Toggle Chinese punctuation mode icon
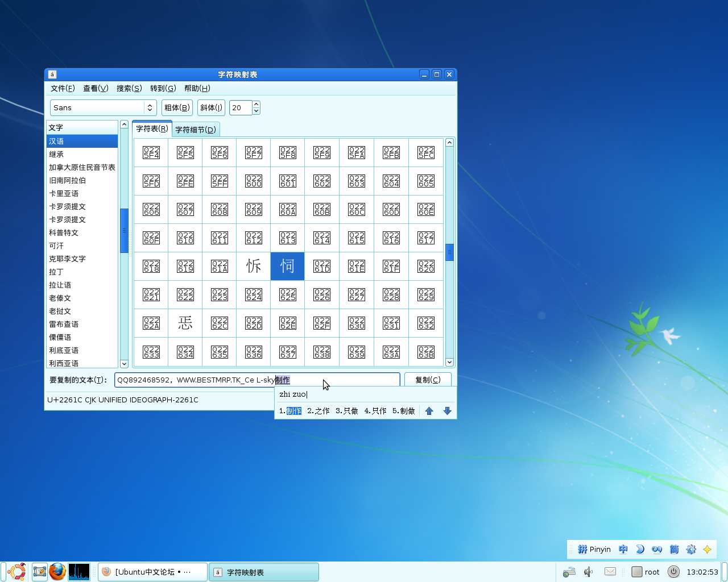The height and width of the screenshot is (582, 728). [657, 549]
